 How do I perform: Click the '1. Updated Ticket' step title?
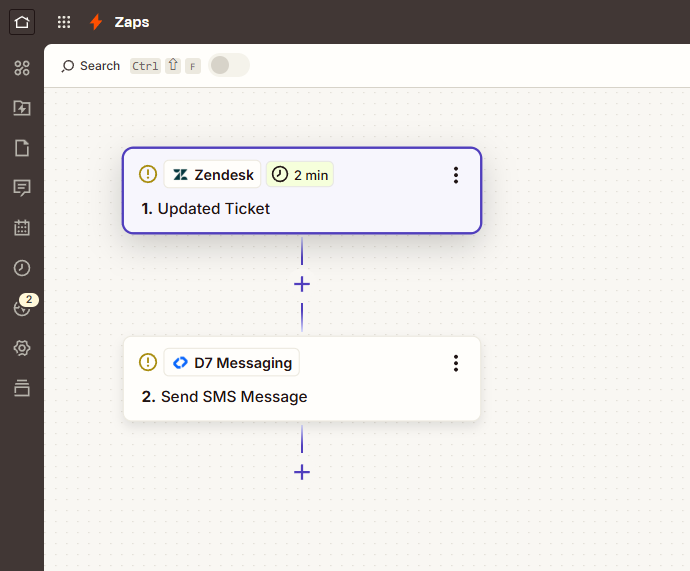[x=206, y=209]
